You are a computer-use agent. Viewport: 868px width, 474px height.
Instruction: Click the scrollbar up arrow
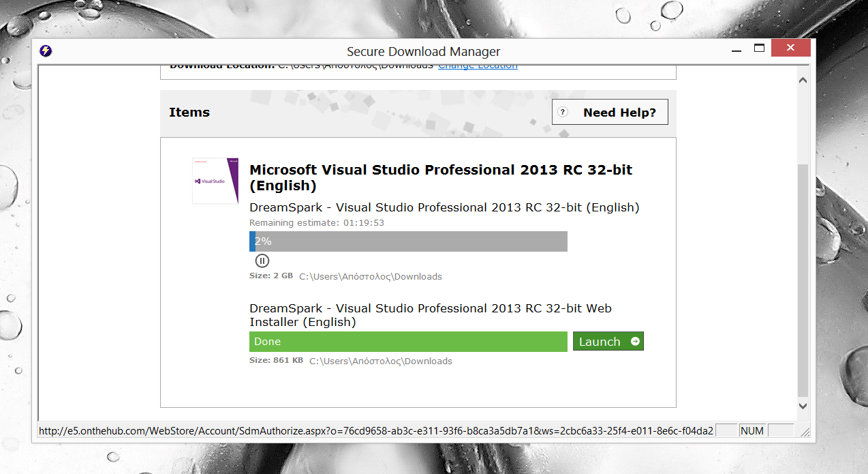[802, 80]
